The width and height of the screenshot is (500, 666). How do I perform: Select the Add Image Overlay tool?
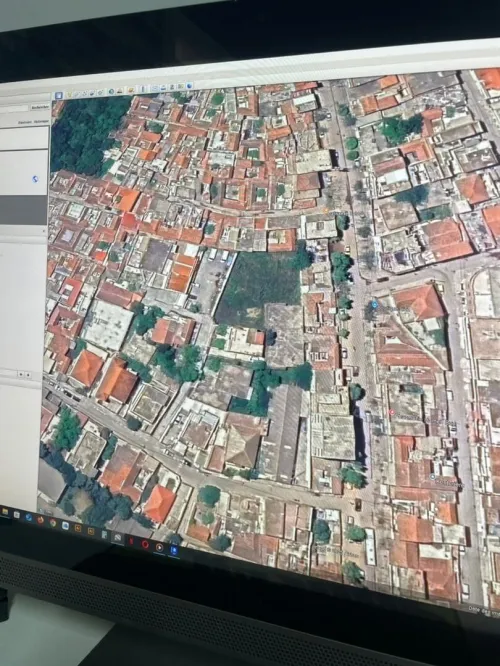pyautogui.click(x=92, y=93)
